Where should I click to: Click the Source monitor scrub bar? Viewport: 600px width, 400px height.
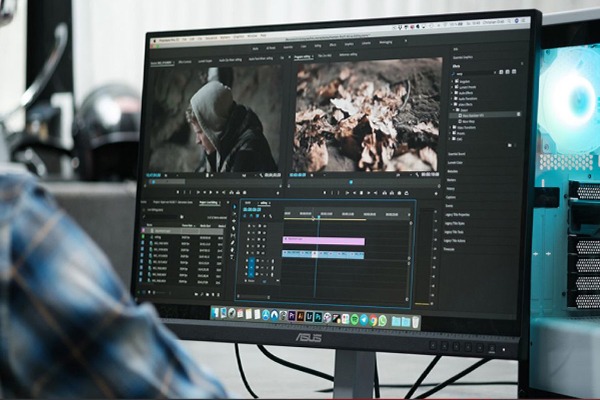(213, 182)
